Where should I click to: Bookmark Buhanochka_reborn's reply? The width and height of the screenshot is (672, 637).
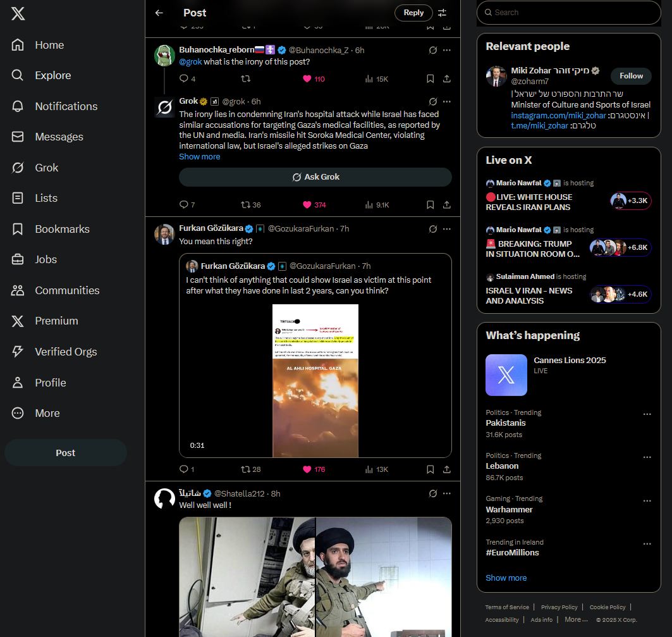coord(431,78)
